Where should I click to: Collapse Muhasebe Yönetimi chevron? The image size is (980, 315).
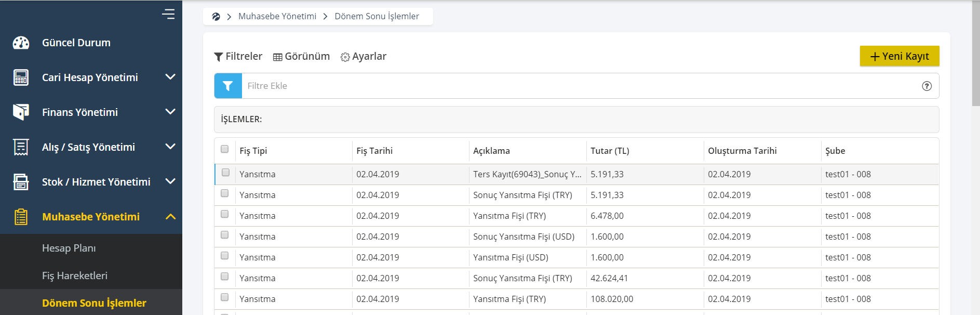tap(170, 217)
